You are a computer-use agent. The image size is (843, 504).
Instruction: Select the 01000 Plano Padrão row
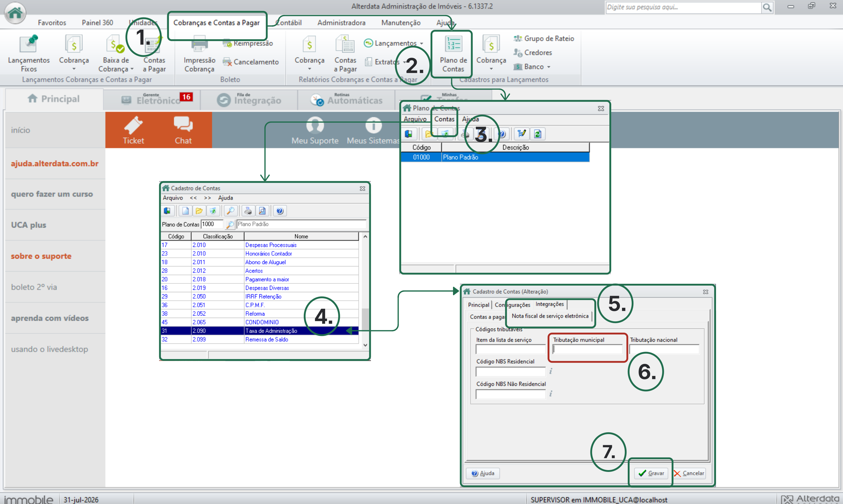(495, 157)
